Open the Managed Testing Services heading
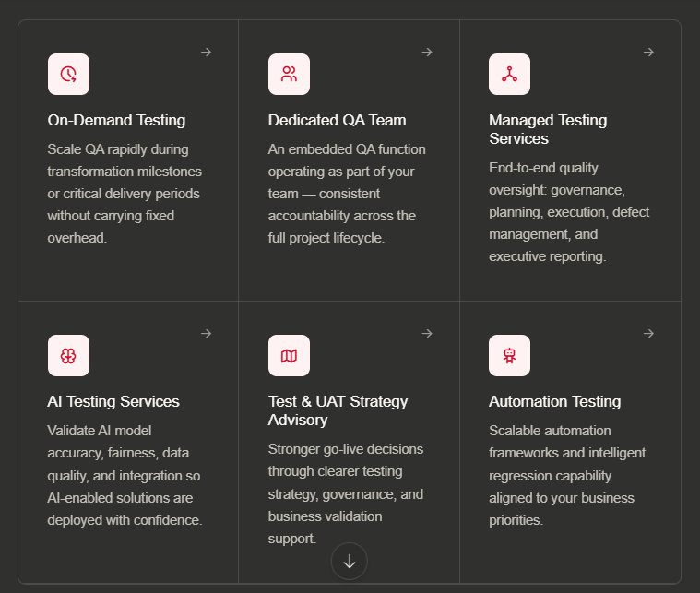Viewport: 700px width, 593px height. [548, 129]
